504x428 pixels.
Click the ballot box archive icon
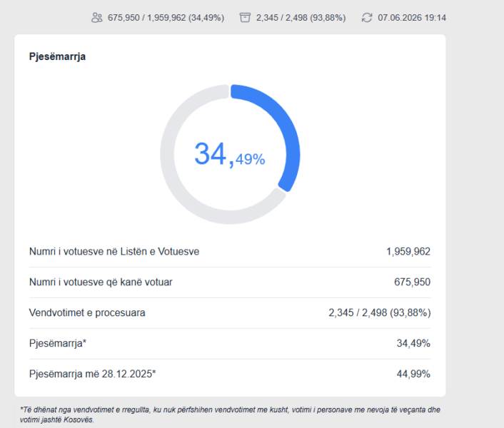tap(245, 17)
